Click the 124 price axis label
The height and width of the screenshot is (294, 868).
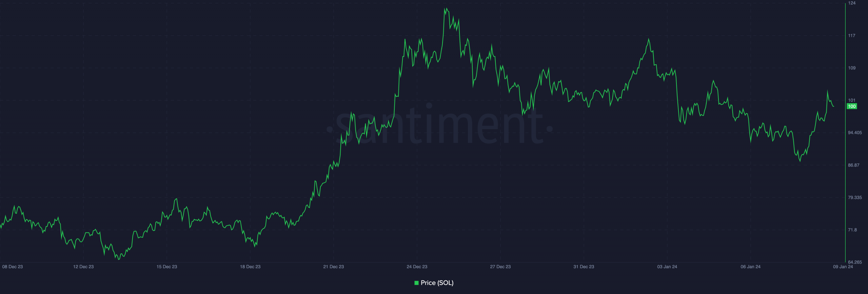[852, 3]
